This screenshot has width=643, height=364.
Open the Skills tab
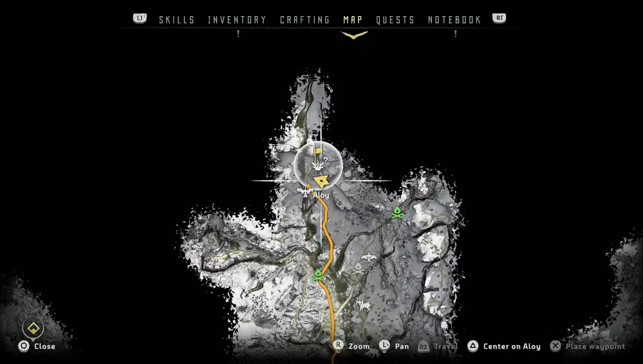tap(176, 20)
